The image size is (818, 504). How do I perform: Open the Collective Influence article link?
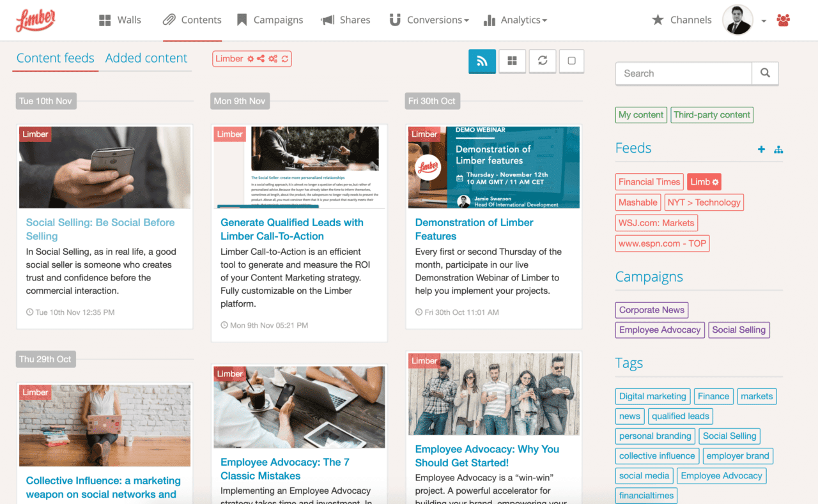(x=103, y=487)
